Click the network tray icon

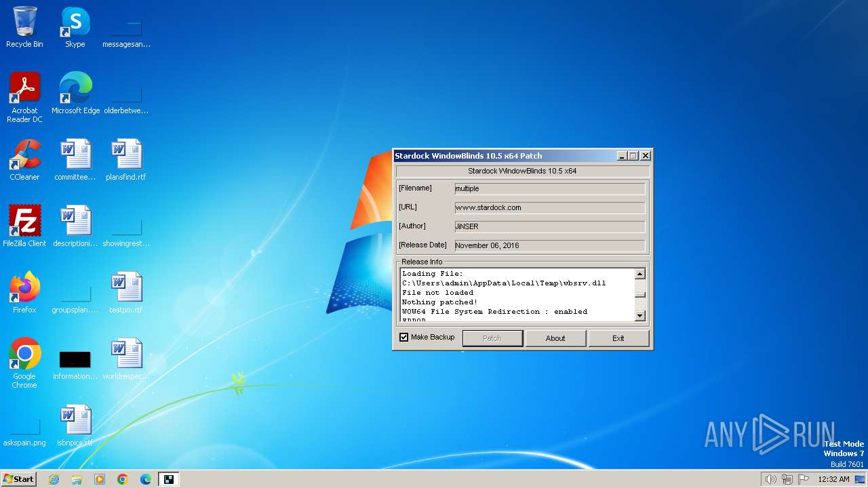pyautogui.click(x=787, y=479)
